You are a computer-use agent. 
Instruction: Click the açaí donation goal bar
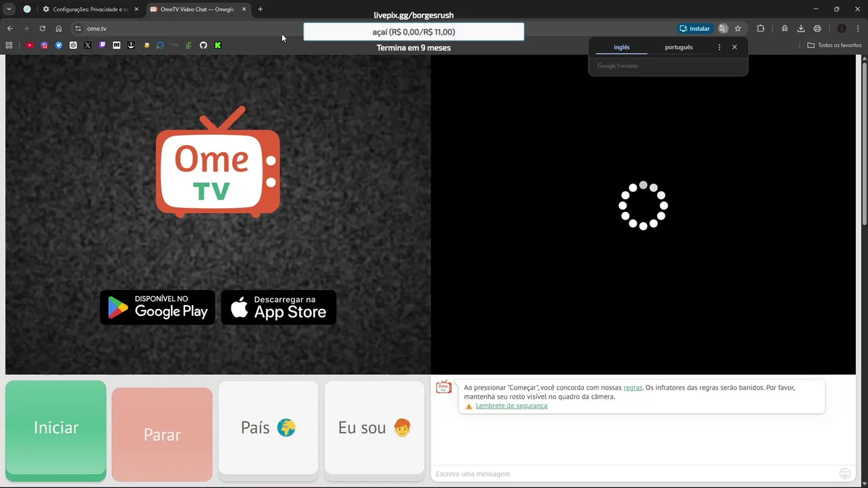coord(414,32)
